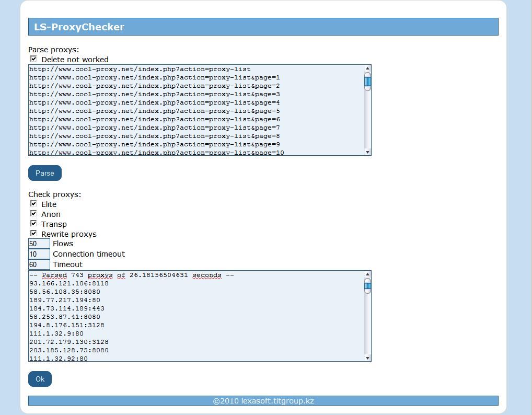Click the URL line ending page=4
The height and width of the screenshot is (415, 532).
pyautogui.click(x=154, y=102)
